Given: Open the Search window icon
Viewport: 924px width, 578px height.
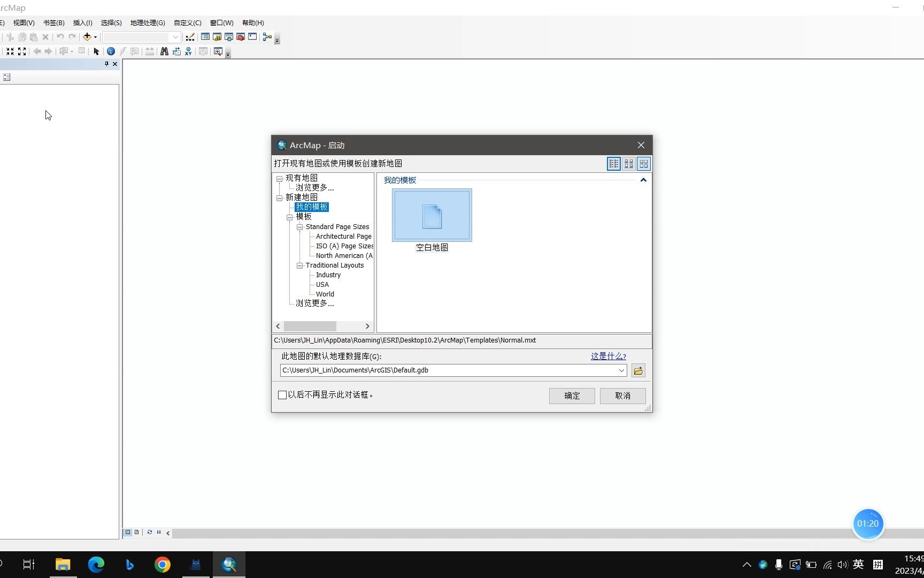Looking at the screenshot, I should click(229, 37).
